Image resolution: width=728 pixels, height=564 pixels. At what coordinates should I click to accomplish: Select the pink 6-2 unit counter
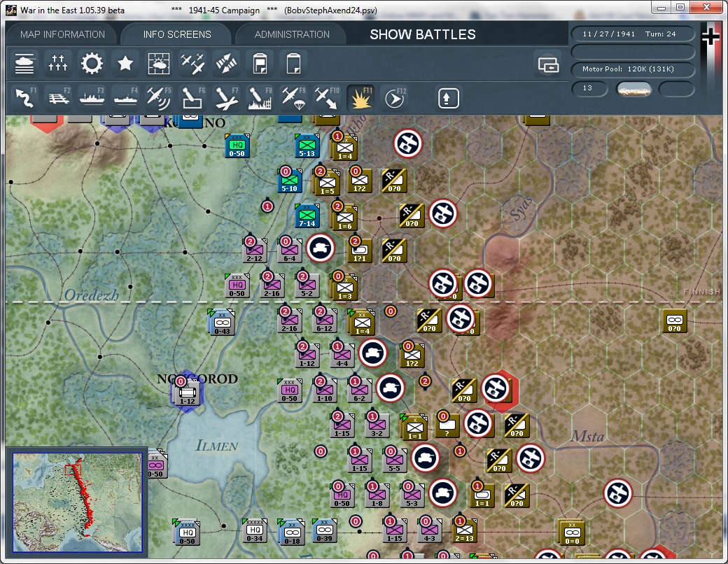coord(359,391)
